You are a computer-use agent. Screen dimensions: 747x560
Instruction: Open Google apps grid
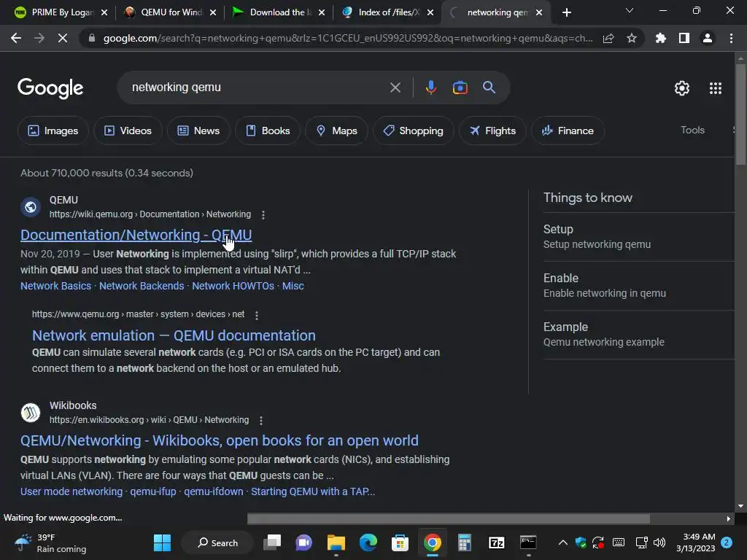[716, 88]
